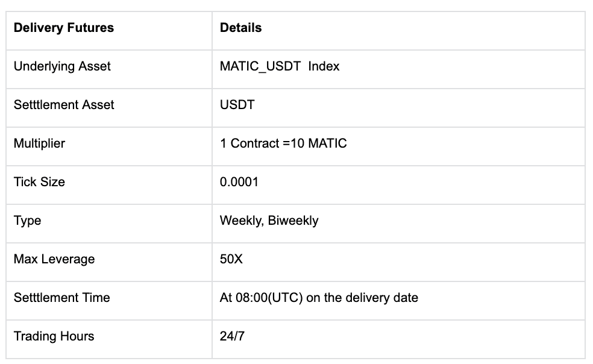Select the Settlement Time label cell
593x364 pixels.
[62, 298]
